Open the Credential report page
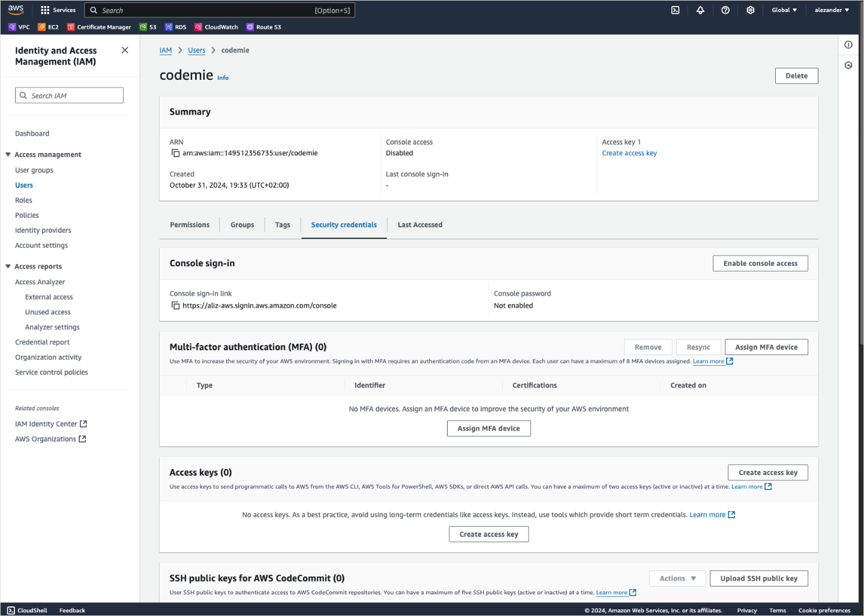Viewport: 864px width, 616px height. (x=42, y=342)
